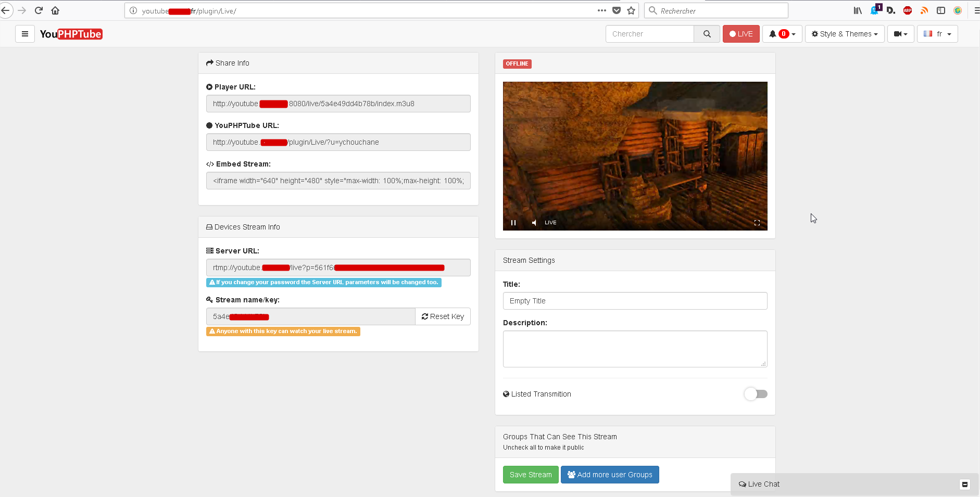Select the Embed Stream iframe code field
Viewport: 980px width, 497px height.
[x=338, y=181]
